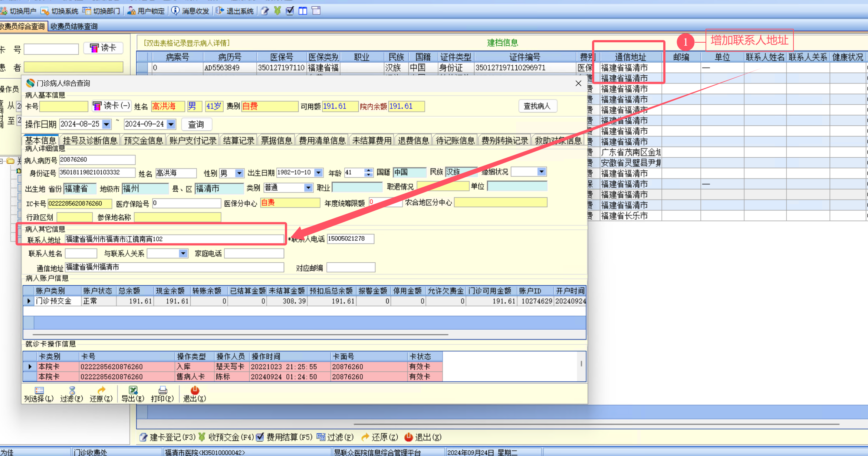Expand the 性别 dropdown
Screen dimensions: 868x456
click(x=239, y=173)
